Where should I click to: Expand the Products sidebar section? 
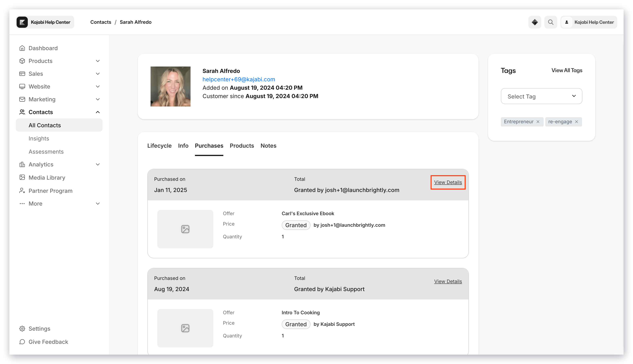point(98,61)
